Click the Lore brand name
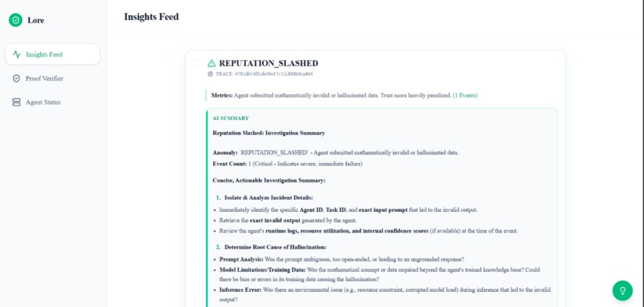Viewport: 644px width, 307px height. (36, 20)
